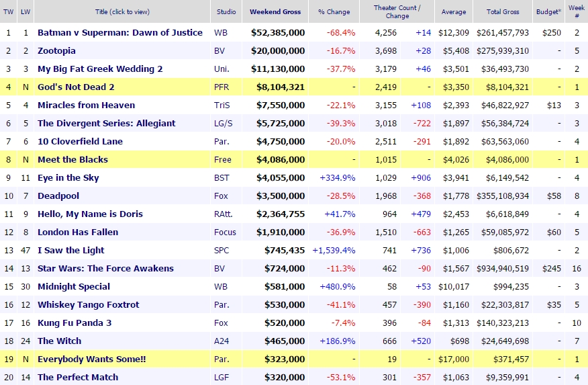Select the SPC studio cell
Viewport: 588px width, 385px height.
coord(222,251)
